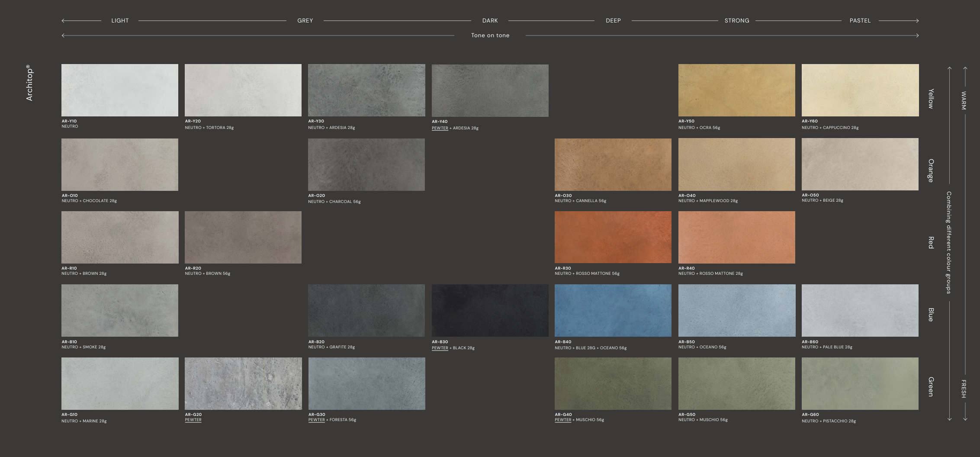Select the AR-B40 Blue Oceano swatch
The image size is (980, 457).
tap(613, 310)
